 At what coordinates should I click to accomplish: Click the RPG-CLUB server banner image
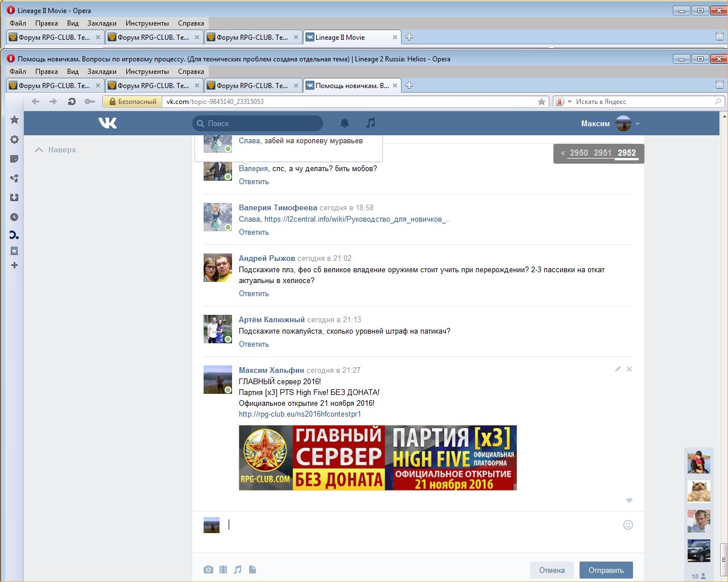[378, 458]
